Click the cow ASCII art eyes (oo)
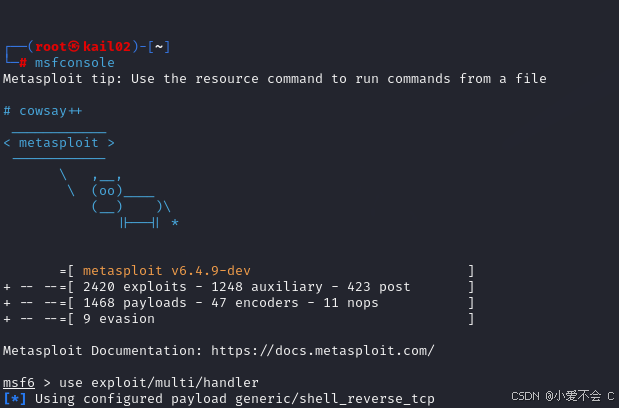Screen dimensions: 619x408 click(107, 191)
